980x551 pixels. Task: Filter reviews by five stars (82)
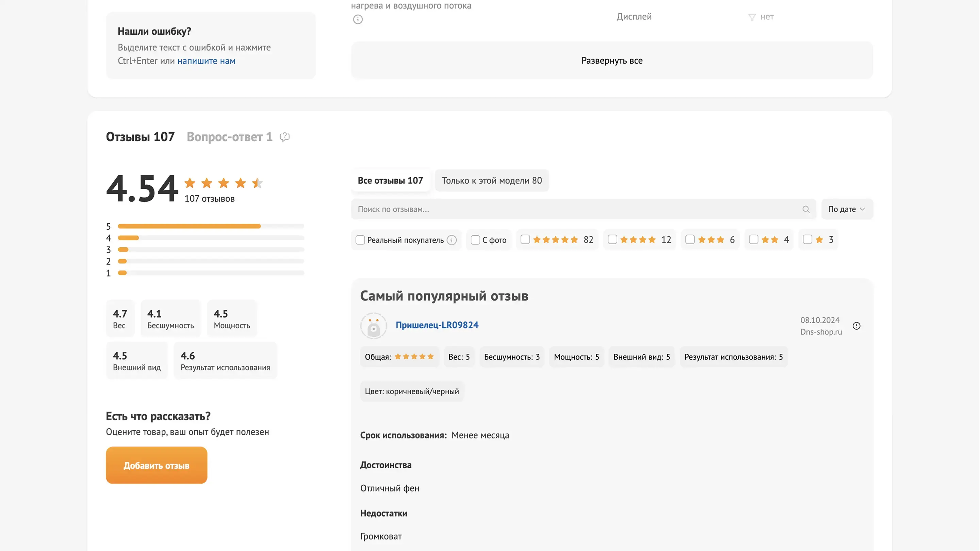click(x=525, y=239)
